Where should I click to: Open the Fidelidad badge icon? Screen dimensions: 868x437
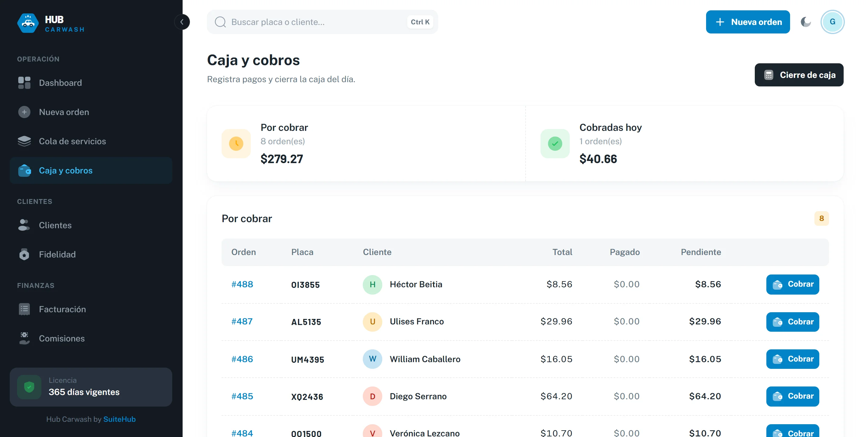tap(24, 254)
